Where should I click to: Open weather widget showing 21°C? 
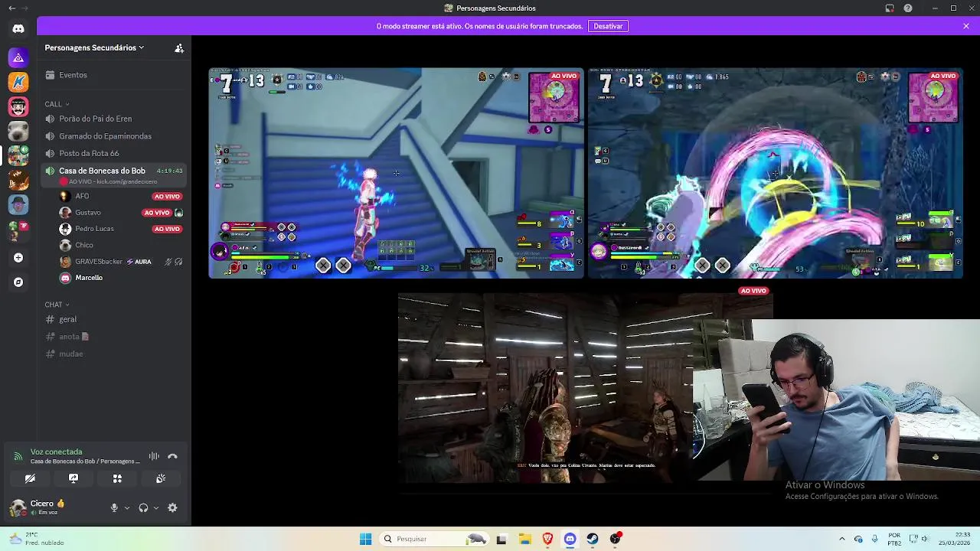(x=35, y=539)
